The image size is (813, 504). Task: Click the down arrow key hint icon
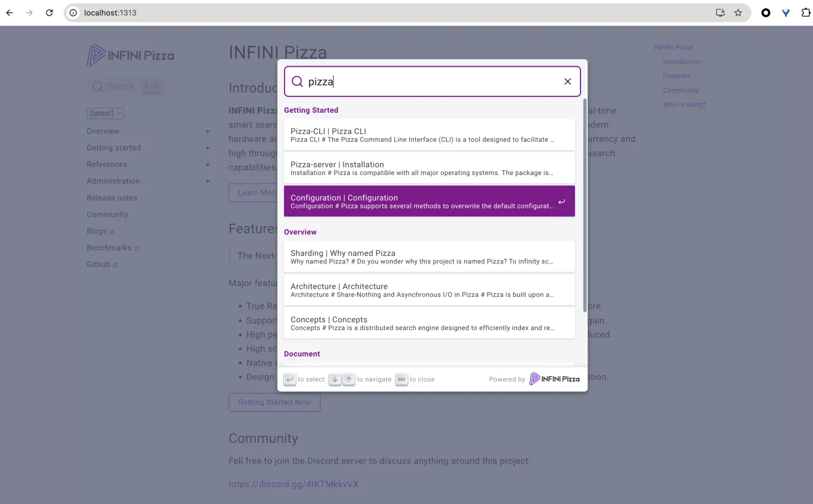pos(335,379)
